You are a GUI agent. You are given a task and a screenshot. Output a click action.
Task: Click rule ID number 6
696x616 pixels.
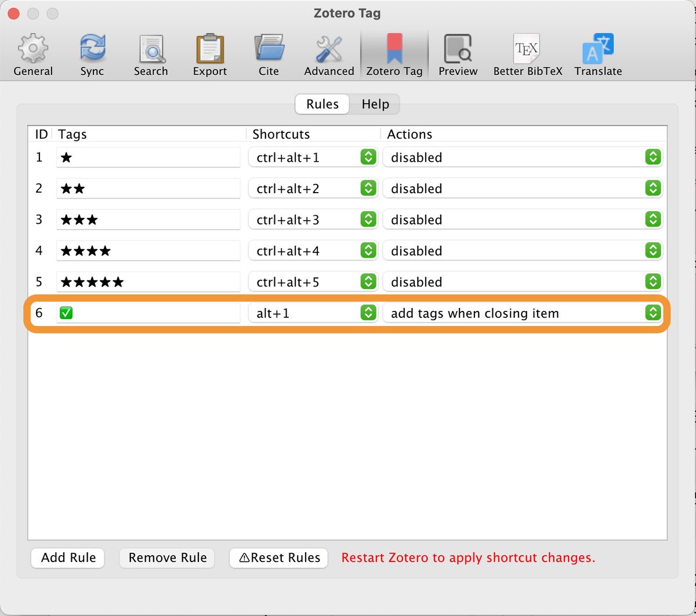[39, 313]
